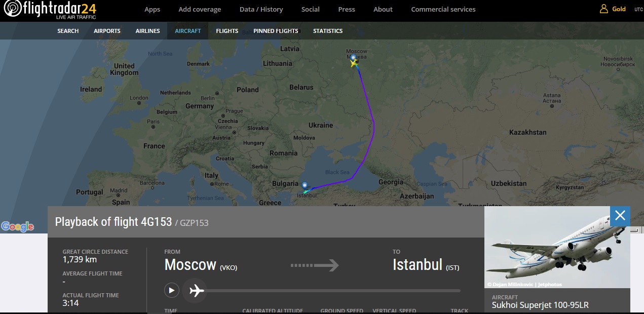Open the Apps menu
Viewport: 644px width, 314px height.
pyautogui.click(x=152, y=9)
